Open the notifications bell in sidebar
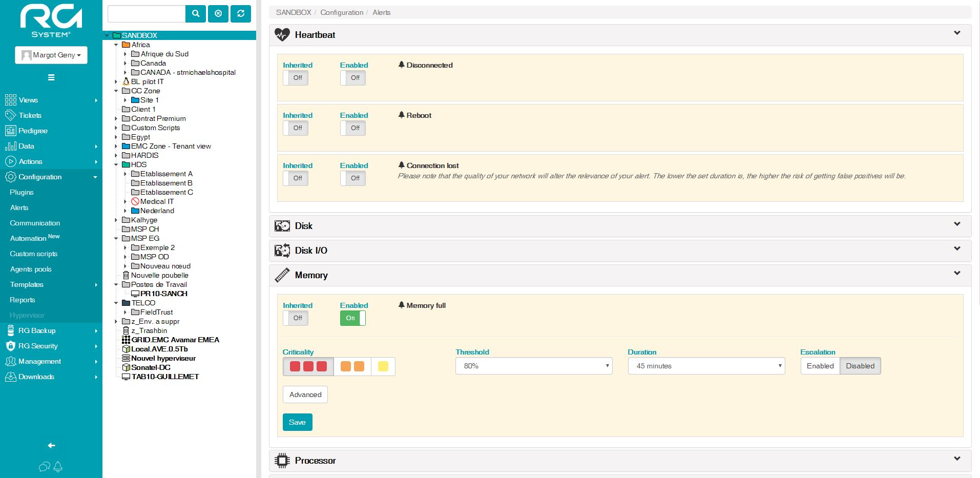980x478 pixels. point(58,467)
